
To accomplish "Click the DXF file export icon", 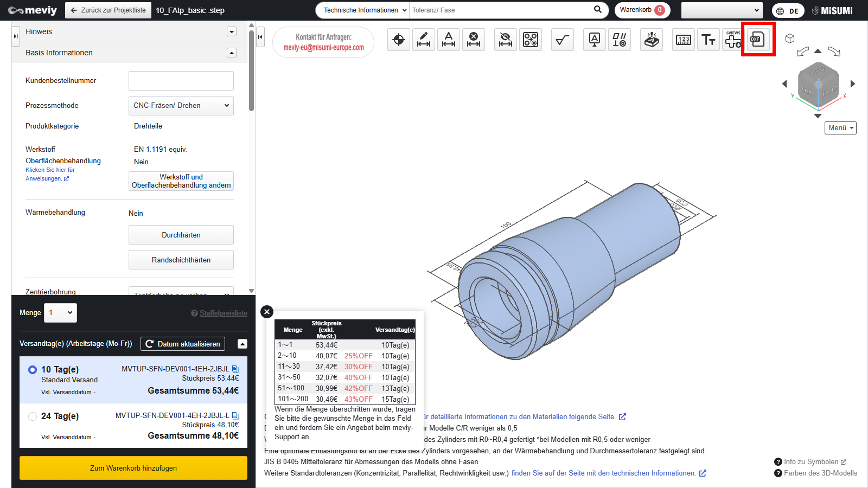I will click(757, 39).
